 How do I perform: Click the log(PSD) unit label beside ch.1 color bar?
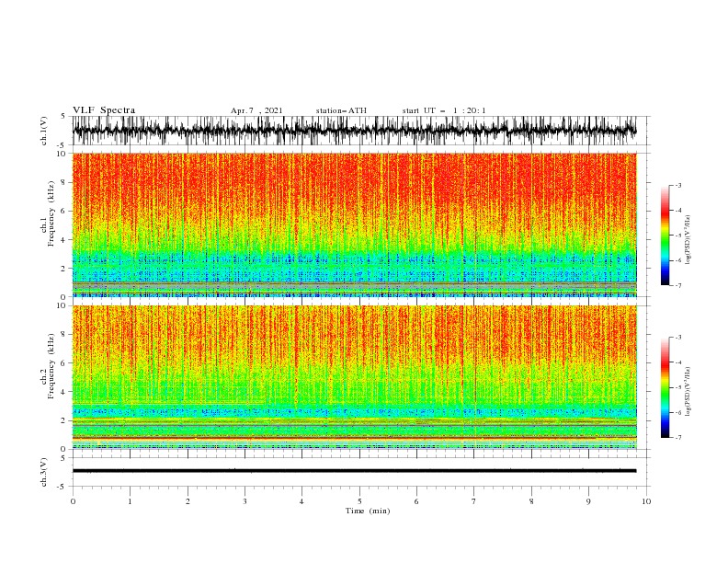[x=688, y=240]
